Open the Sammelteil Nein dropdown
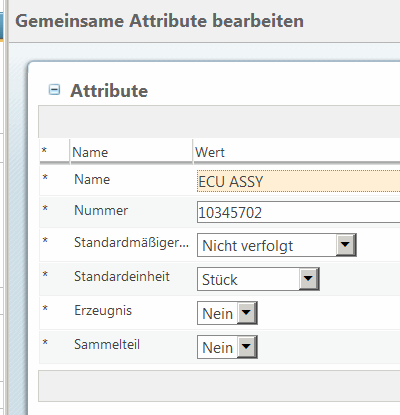Image resolution: width=400 pixels, height=415 pixels. 227,347
